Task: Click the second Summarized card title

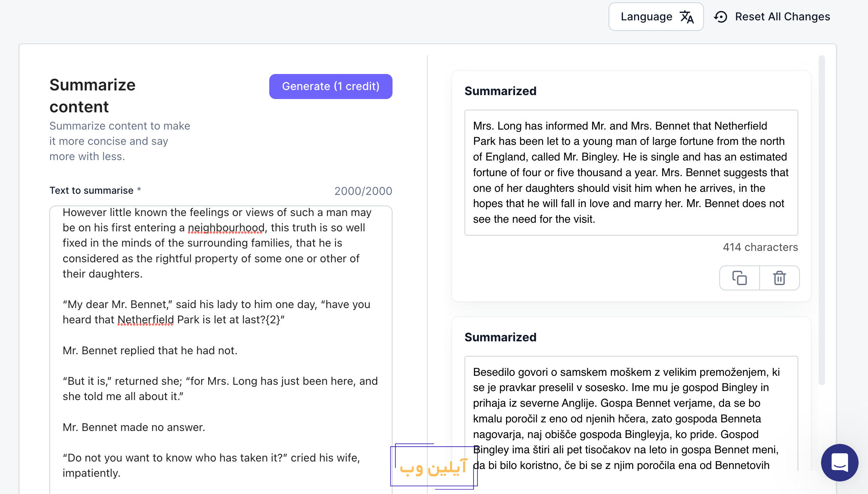Action: 500,337
